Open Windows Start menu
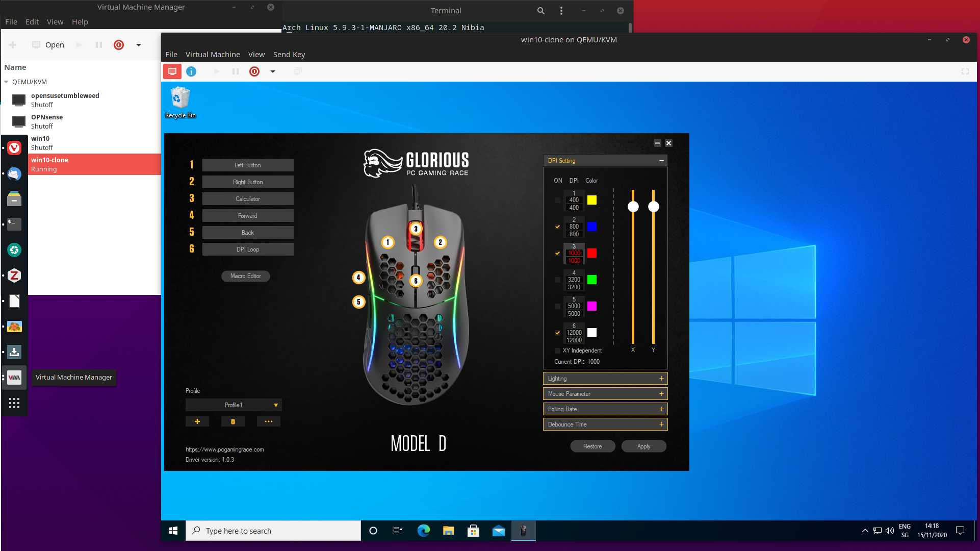This screenshot has height=551, width=980. [x=173, y=531]
